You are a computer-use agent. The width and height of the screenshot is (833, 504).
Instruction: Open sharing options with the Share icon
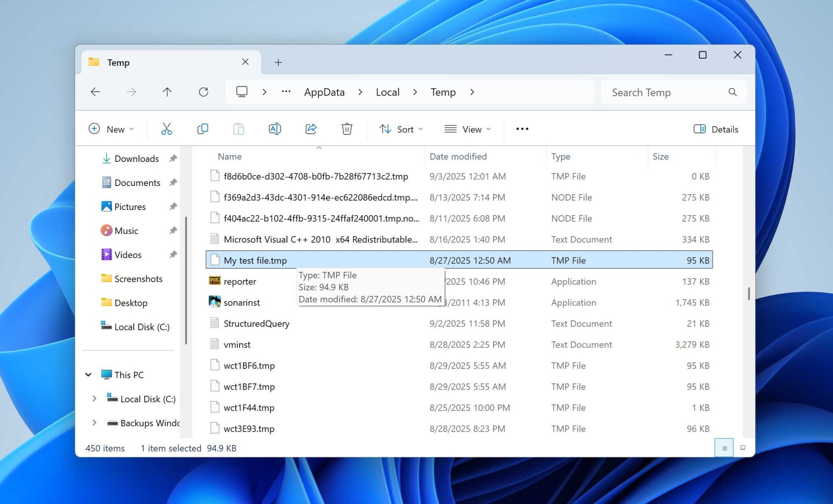tap(310, 129)
